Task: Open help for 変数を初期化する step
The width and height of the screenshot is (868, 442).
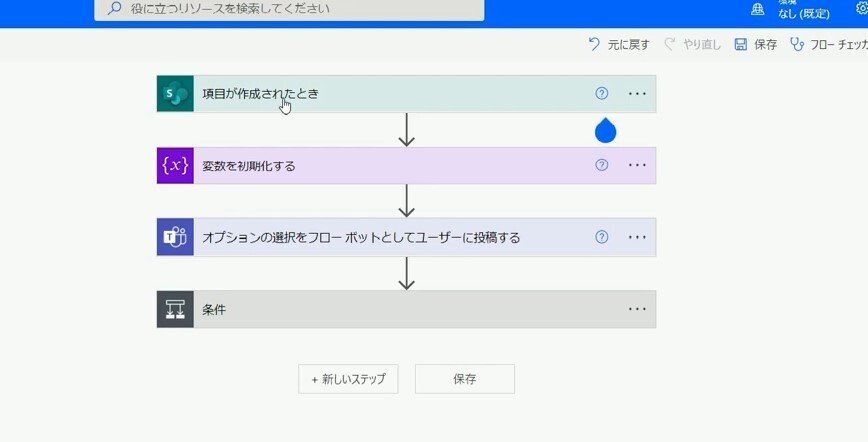Action: [602, 165]
